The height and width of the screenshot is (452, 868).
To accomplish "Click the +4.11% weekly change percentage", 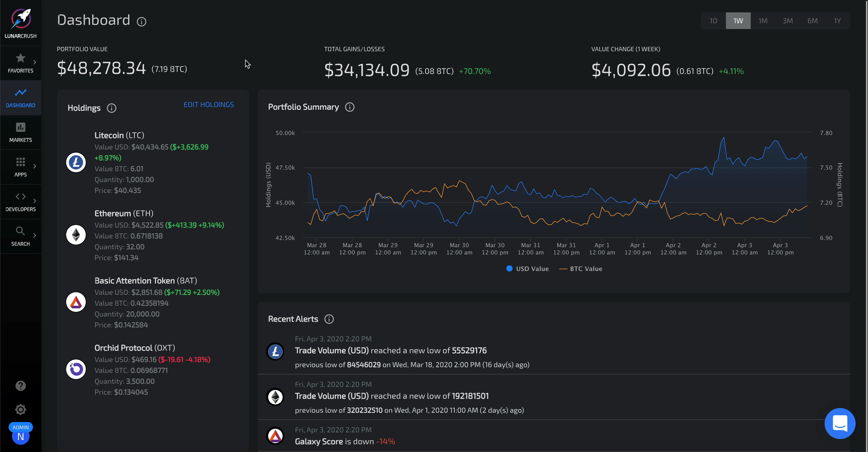I will (x=731, y=71).
